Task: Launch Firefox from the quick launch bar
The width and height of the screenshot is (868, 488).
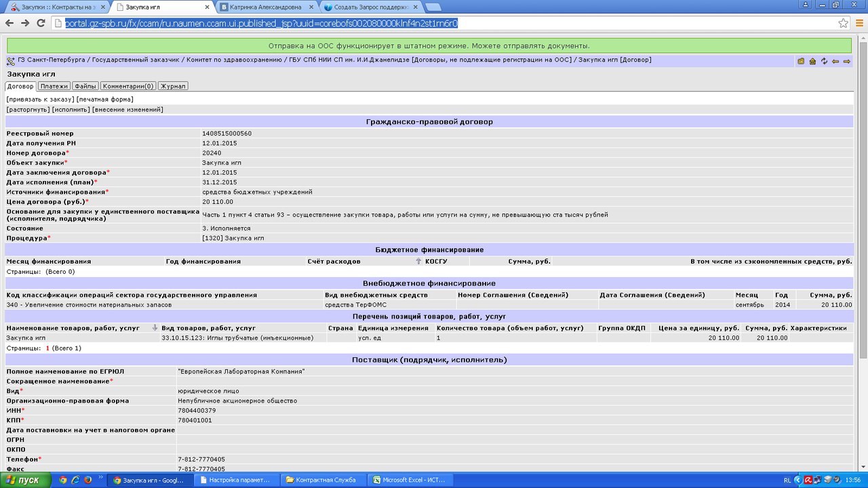Action: tap(87, 480)
